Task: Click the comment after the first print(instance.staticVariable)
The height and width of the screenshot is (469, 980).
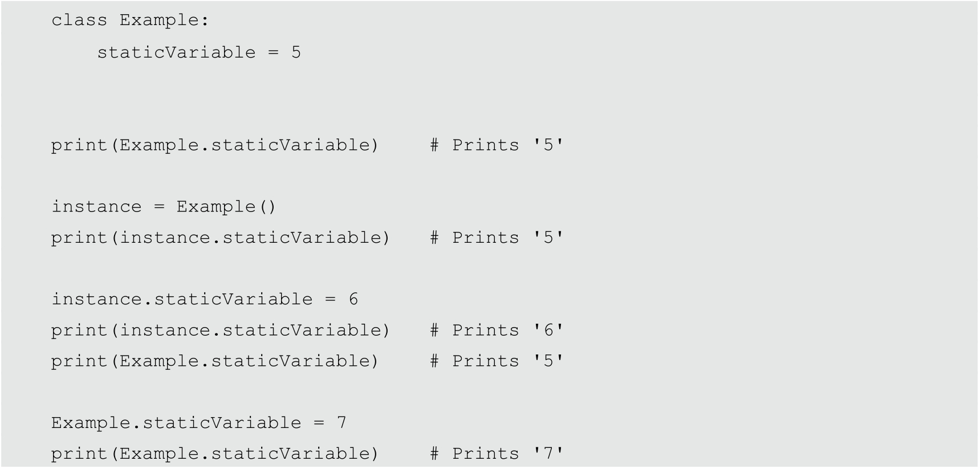Action: point(497,238)
